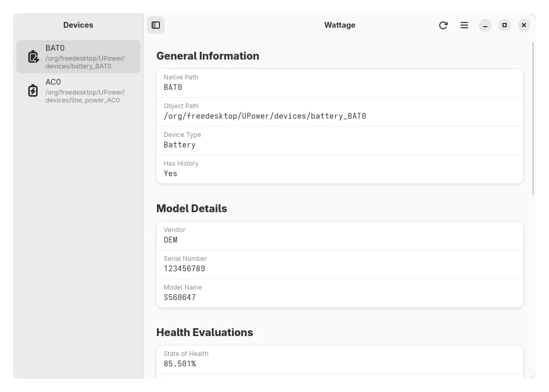Click the Device Type value Battery
This screenshot has height=392, width=549.
click(180, 145)
